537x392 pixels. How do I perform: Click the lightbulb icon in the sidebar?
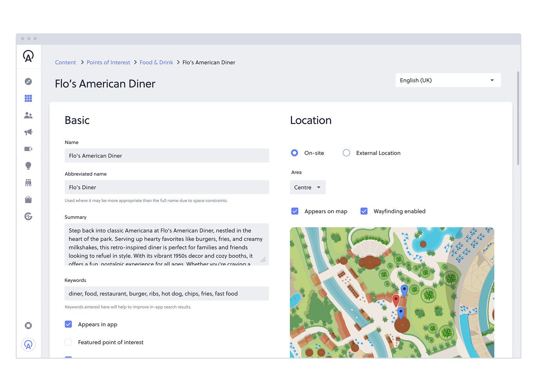28,165
